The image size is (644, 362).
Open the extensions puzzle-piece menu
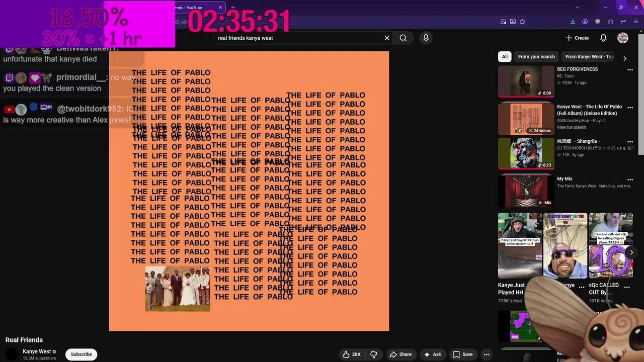pos(610,22)
